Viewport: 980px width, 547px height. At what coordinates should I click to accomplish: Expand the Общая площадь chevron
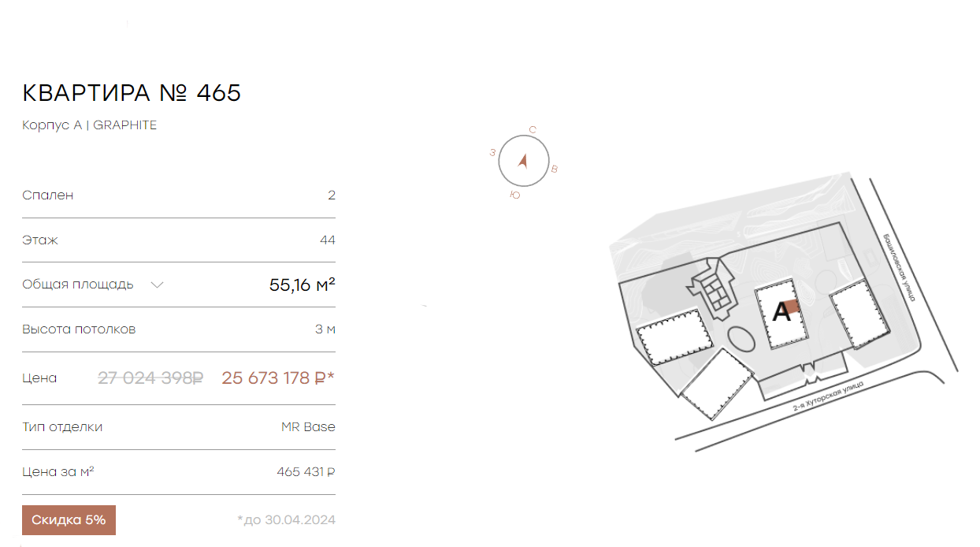tap(157, 285)
